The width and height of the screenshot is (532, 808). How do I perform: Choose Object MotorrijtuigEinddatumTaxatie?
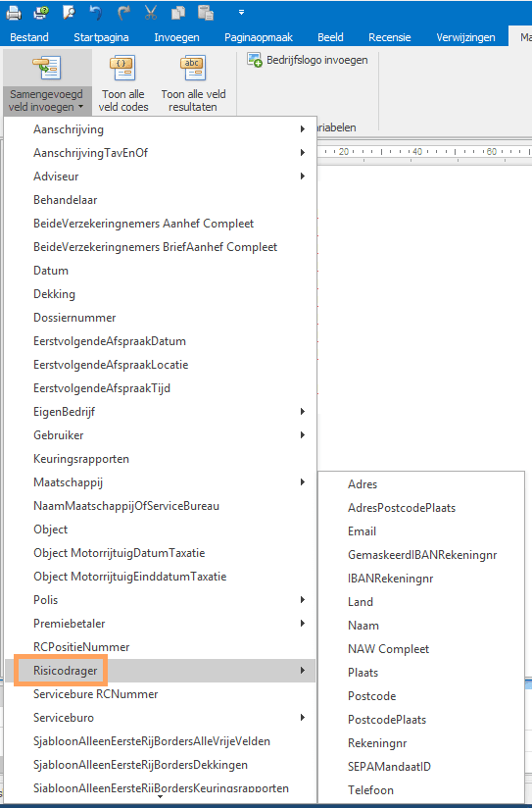pyautogui.click(x=160, y=577)
